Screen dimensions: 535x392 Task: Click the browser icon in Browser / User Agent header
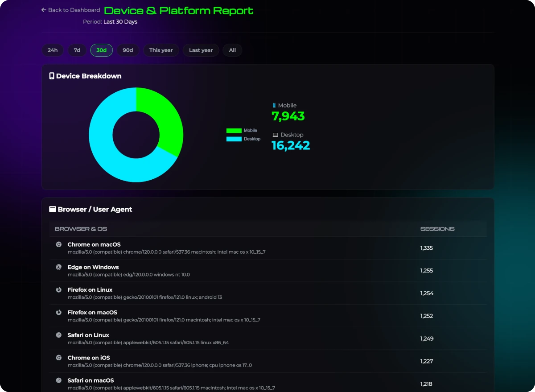[52, 209]
